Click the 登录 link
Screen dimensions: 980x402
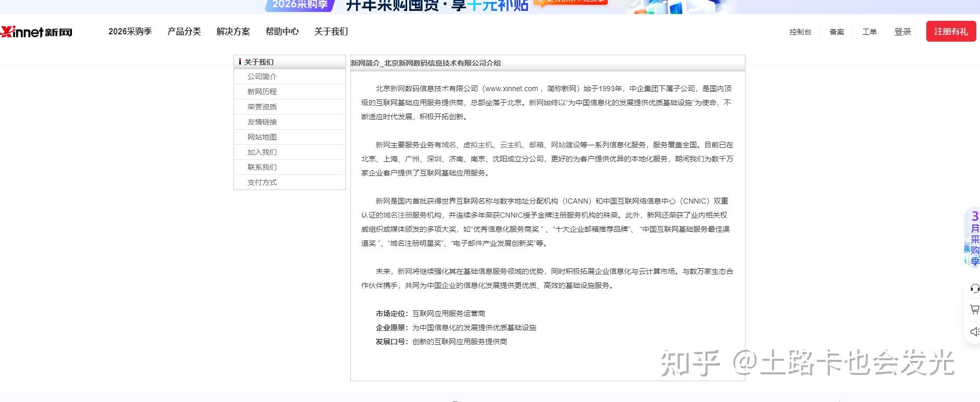903,32
